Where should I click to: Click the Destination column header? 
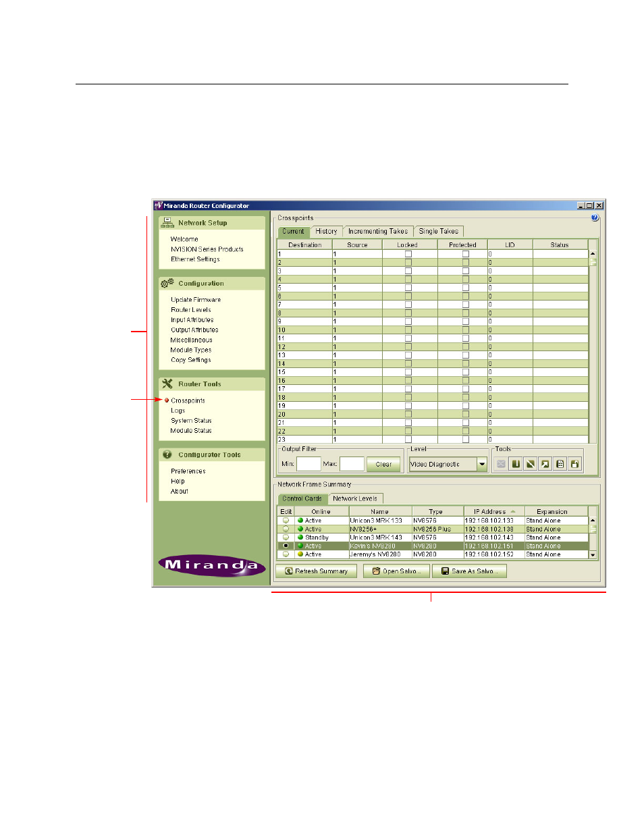tap(305, 244)
